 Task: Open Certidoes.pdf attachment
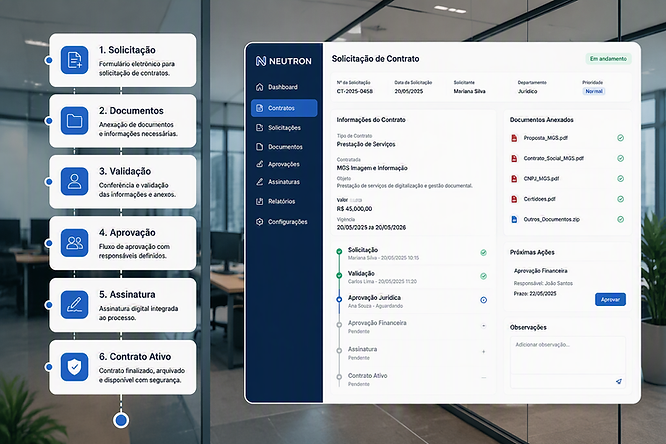tap(539, 199)
